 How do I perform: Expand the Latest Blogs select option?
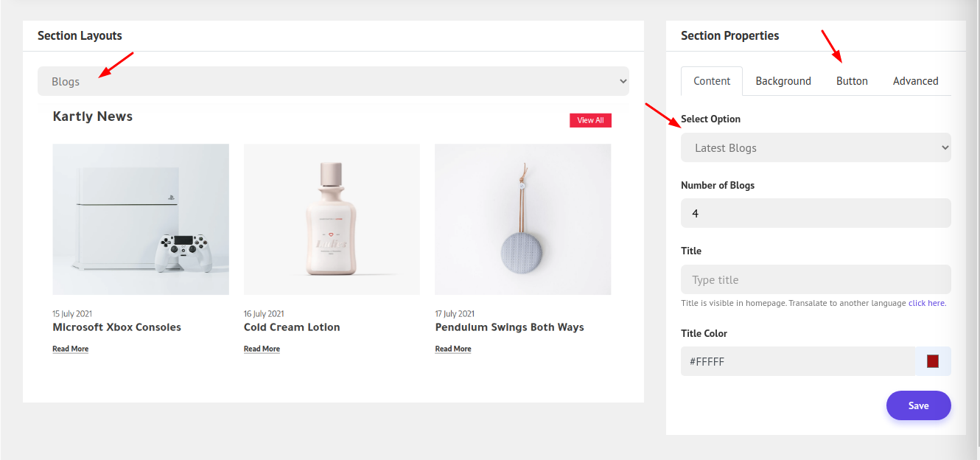(x=816, y=147)
